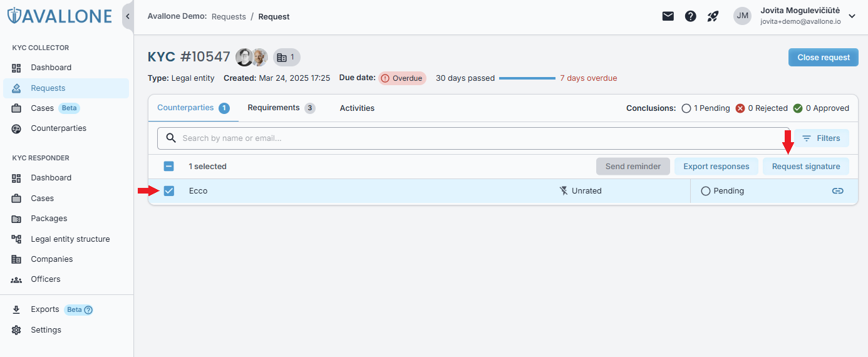Image resolution: width=868 pixels, height=357 pixels.
Task: Open the help question mark icon
Action: coord(691,16)
